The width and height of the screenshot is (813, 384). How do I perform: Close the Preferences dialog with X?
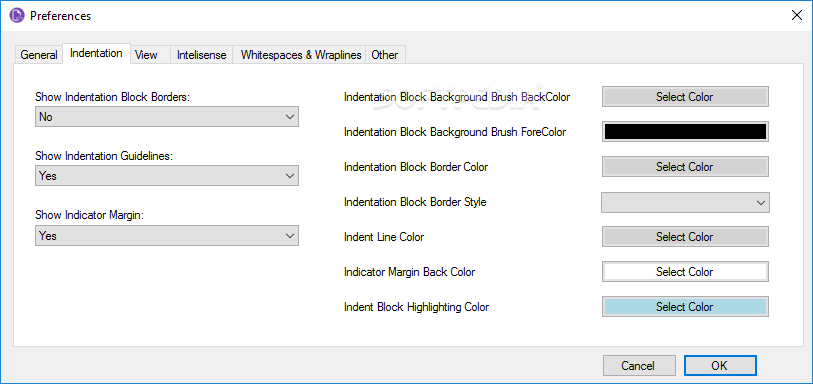[x=796, y=16]
